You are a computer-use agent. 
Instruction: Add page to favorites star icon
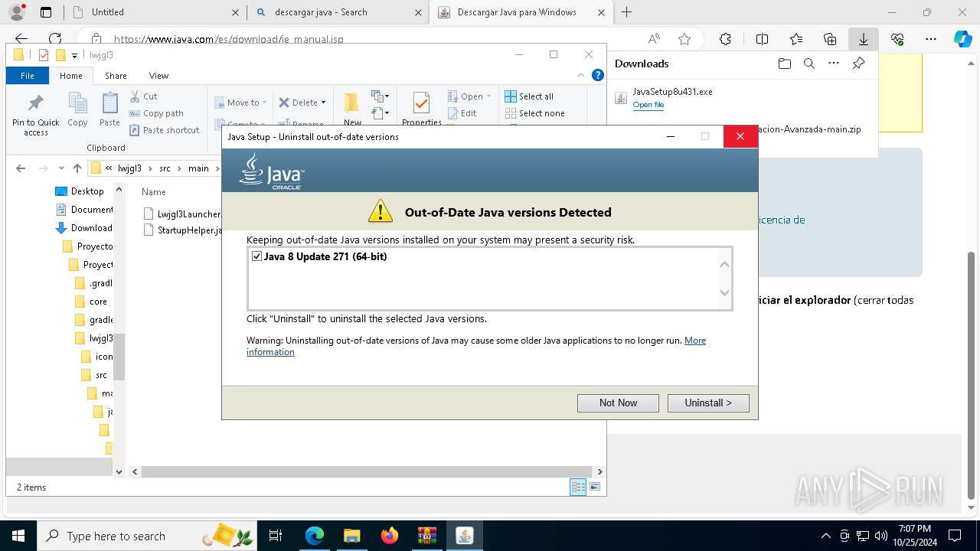coord(684,39)
